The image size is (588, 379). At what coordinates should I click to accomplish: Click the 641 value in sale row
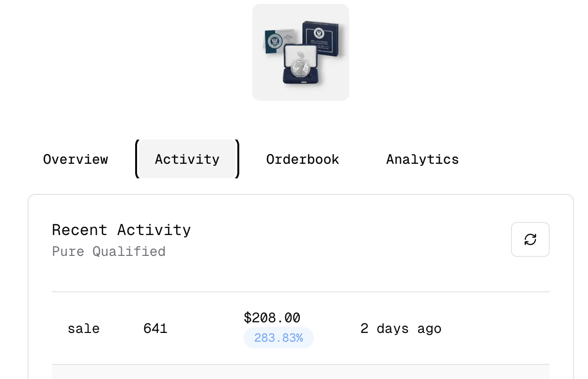155,329
